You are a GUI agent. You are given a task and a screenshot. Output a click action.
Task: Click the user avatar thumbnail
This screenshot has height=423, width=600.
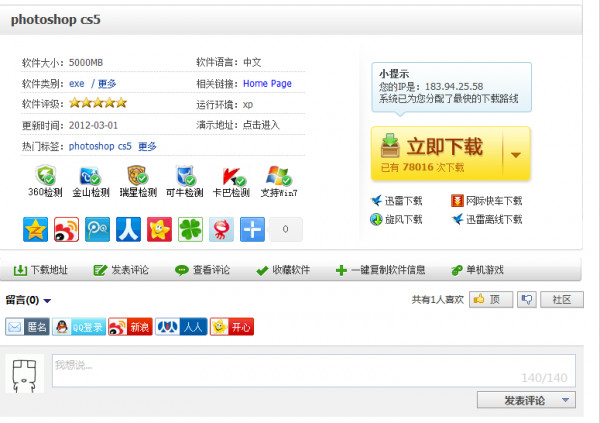point(24,374)
